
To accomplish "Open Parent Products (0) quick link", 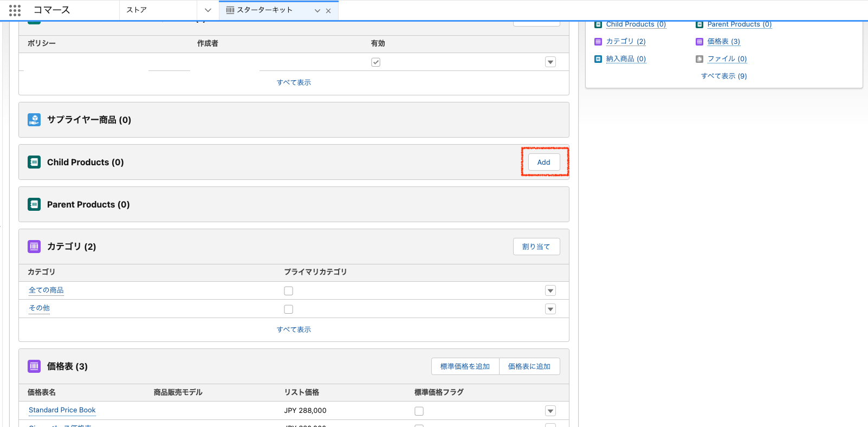I will pos(739,24).
